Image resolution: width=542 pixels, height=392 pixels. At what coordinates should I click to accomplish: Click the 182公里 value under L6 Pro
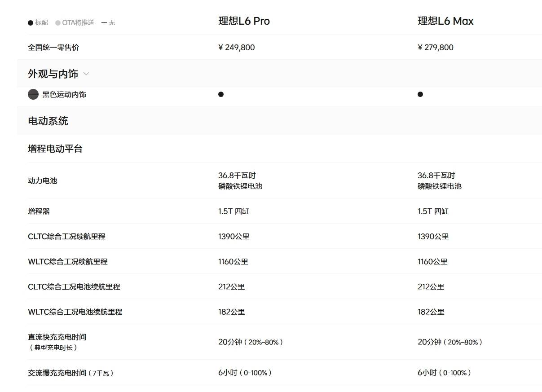pos(232,312)
